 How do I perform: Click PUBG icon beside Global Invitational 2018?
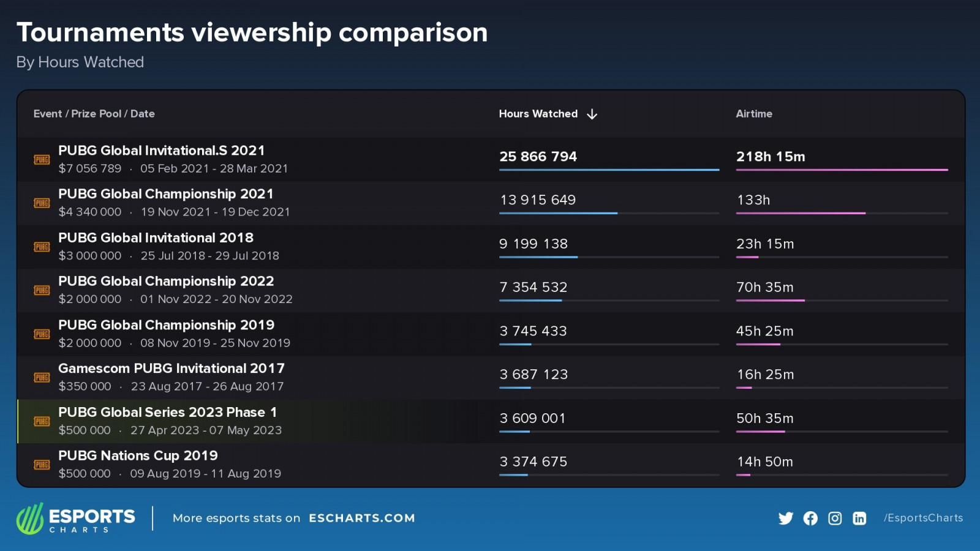point(42,247)
